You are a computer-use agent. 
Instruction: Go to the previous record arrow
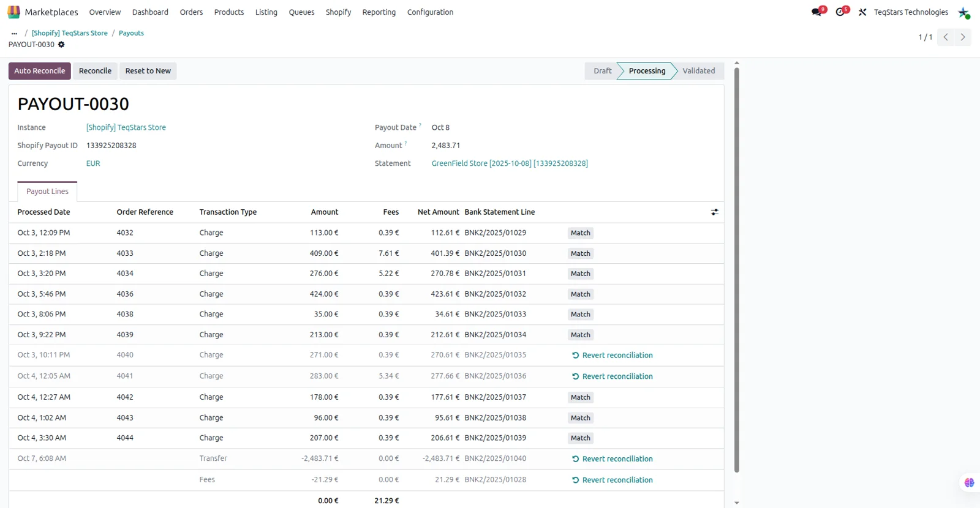[946, 37]
